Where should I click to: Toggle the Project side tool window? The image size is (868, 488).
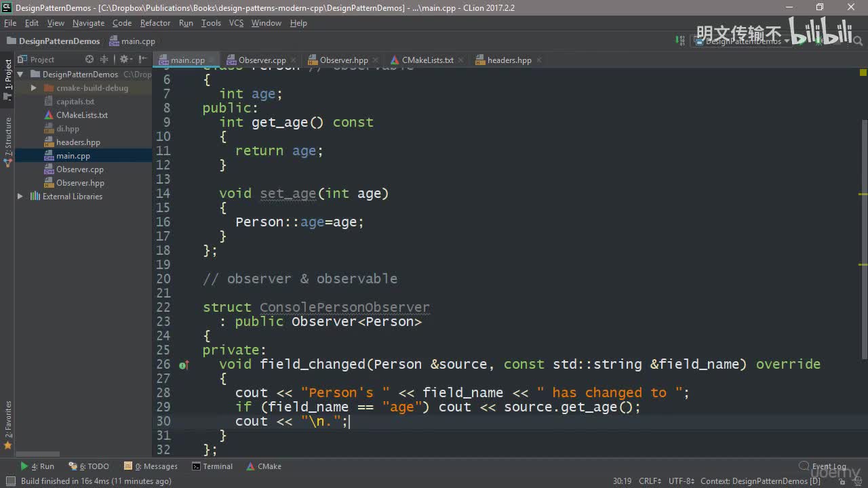coord(8,79)
